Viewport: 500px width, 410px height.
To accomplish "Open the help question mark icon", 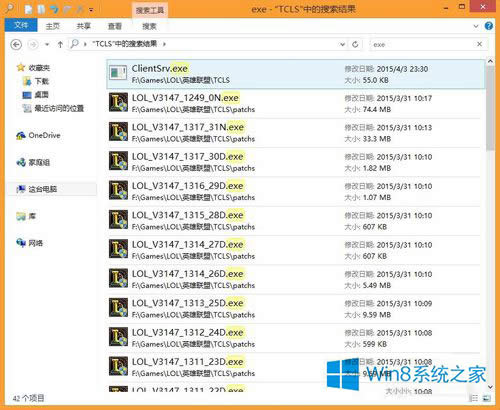I will 489,26.
